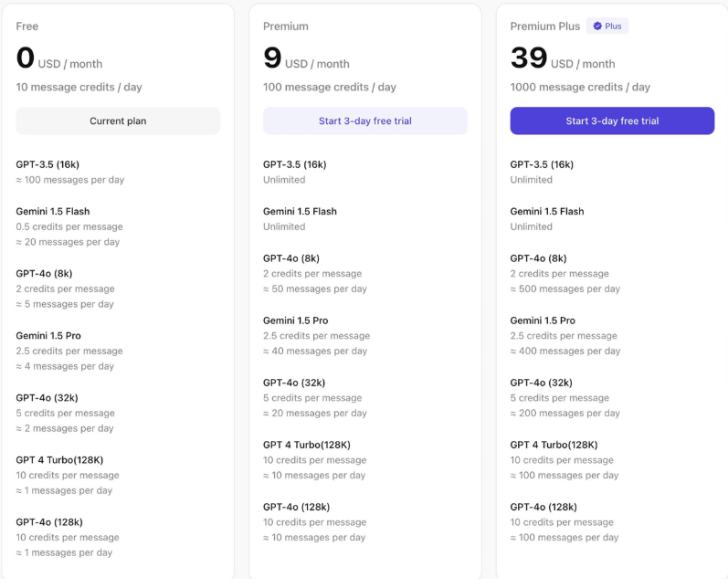Image resolution: width=728 pixels, height=588 pixels.
Task: Click GPT-4o (32k) in the Free plan
Action: click(47, 398)
